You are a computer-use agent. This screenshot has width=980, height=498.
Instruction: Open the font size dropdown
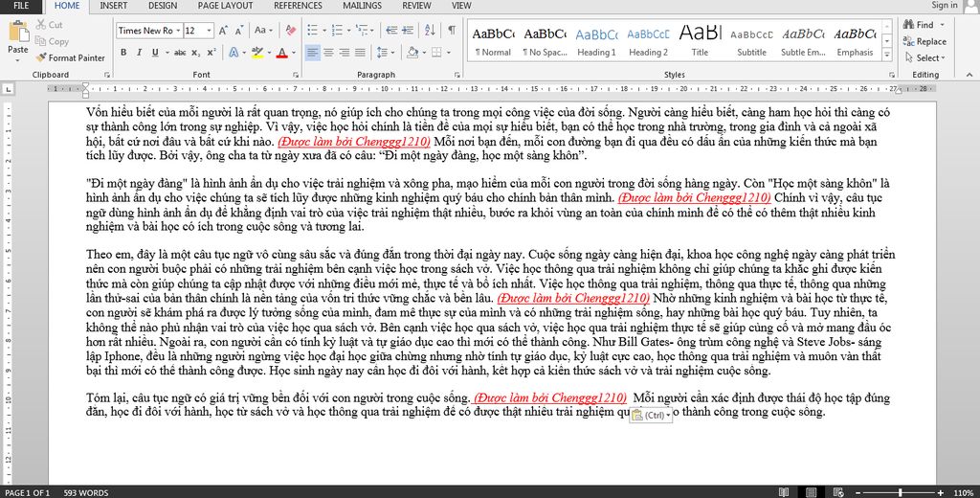(x=209, y=30)
